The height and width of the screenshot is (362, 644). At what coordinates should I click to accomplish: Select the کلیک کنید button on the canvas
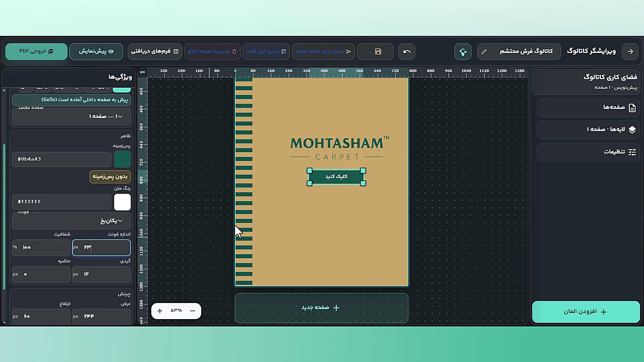[336, 177]
